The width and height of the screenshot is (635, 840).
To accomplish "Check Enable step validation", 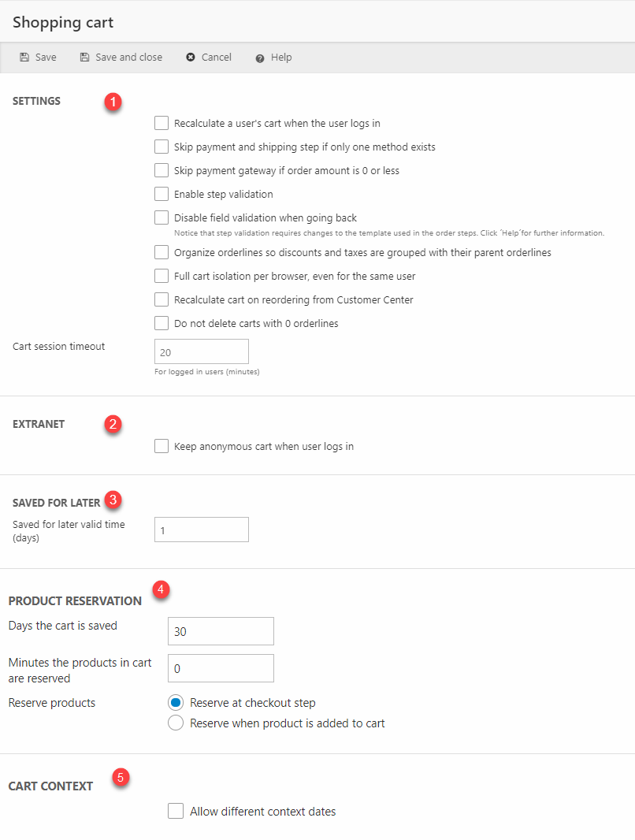I will 162,194.
